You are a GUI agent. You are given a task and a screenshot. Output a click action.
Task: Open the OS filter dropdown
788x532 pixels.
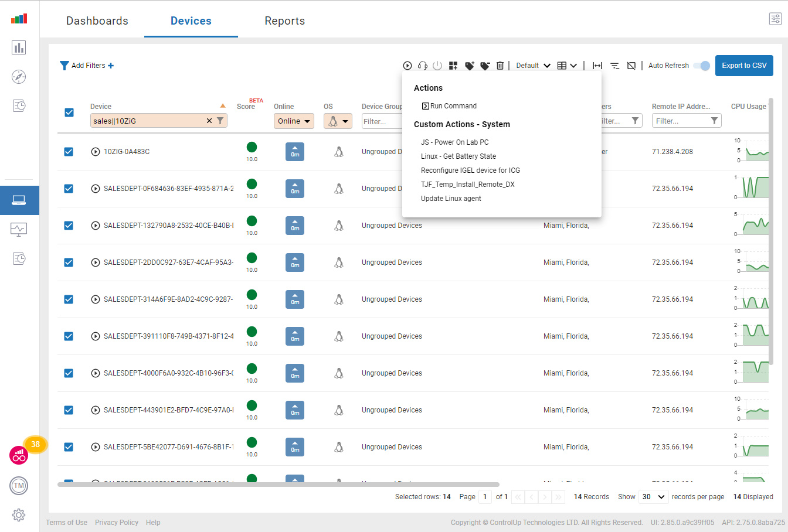[338, 121]
